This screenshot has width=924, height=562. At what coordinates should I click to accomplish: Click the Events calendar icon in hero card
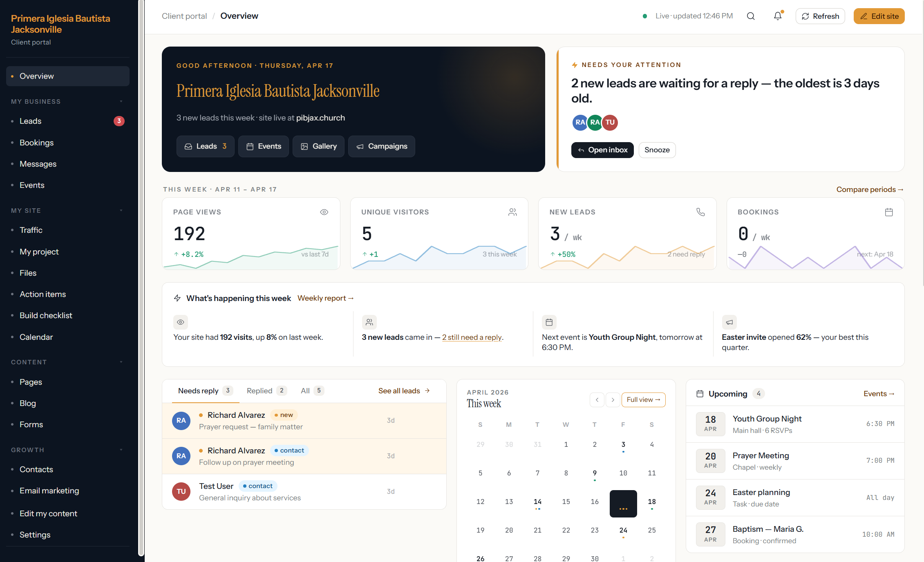pyautogui.click(x=251, y=146)
